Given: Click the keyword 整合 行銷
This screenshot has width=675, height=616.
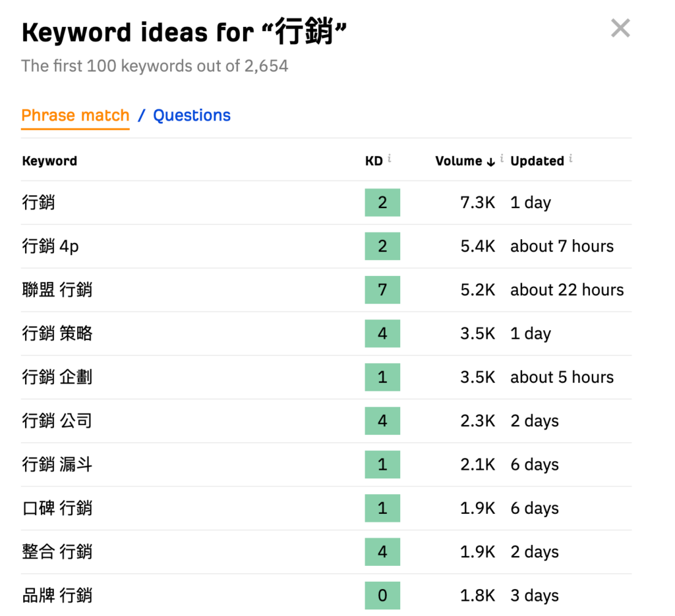Looking at the screenshot, I should coord(57,552).
